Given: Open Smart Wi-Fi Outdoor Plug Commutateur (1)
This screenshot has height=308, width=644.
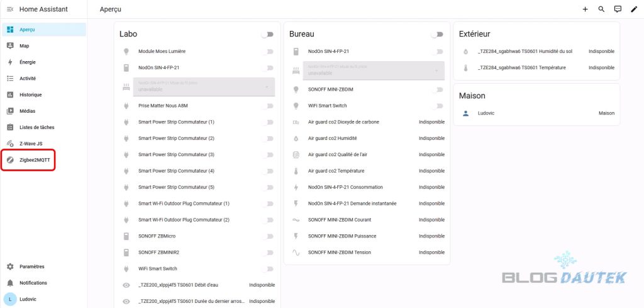Looking at the screenshot, I should click(x=184, y=203).
